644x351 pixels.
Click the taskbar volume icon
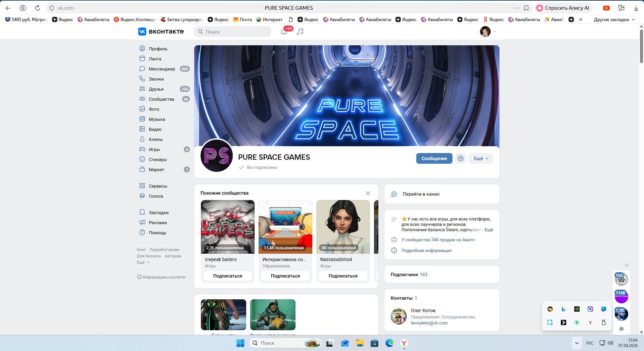610,343
